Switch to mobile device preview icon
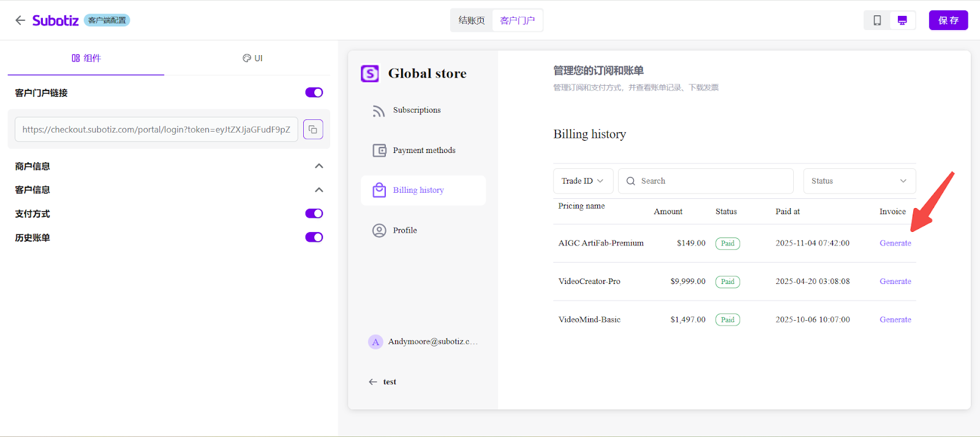Viewport: 980px width, 437px height. point(877,20)
